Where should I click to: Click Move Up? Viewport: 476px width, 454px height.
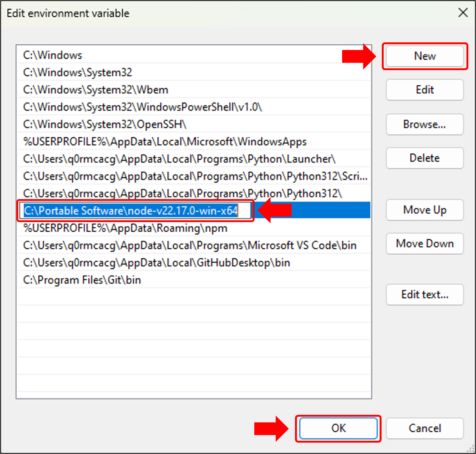[424, 210]
